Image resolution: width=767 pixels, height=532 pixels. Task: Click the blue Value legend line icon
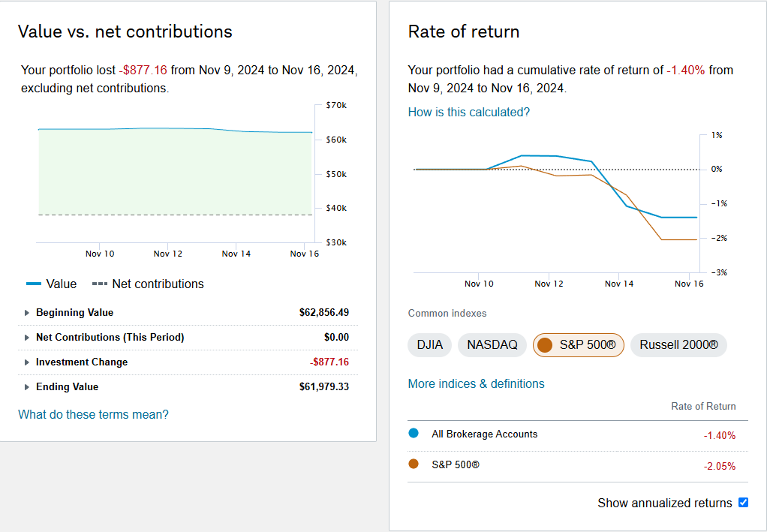coord(34,284)
